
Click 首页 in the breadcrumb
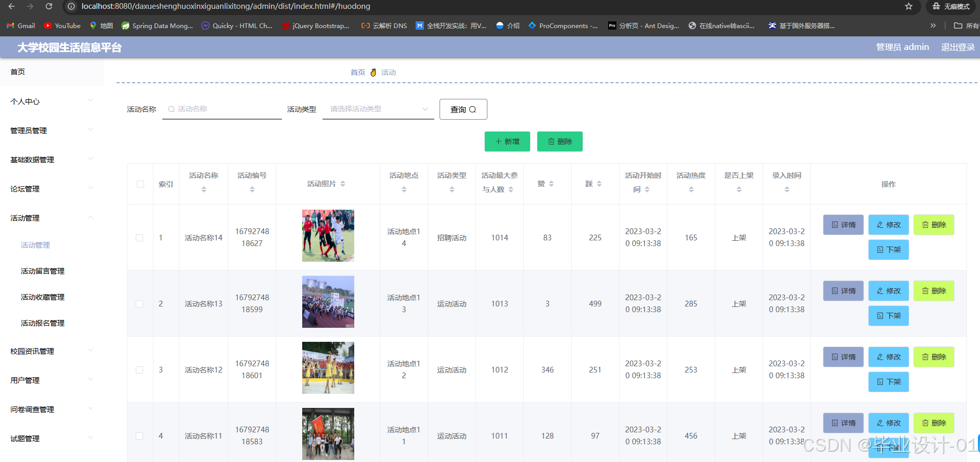358,72
